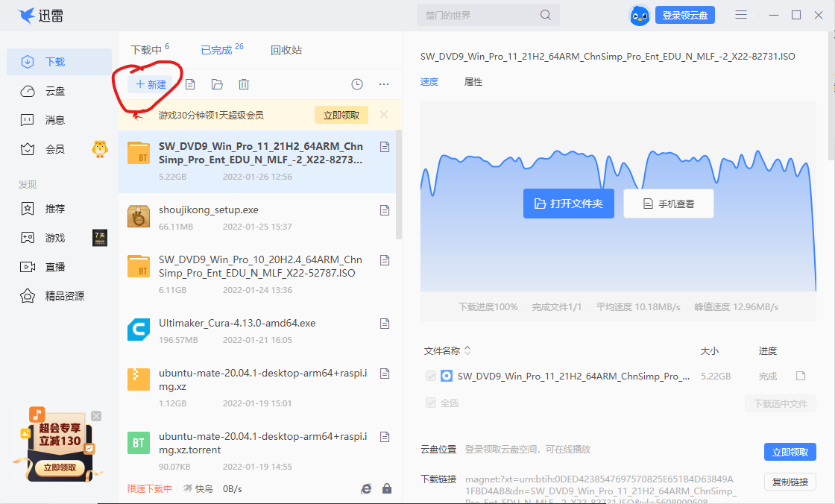Click the 新建 new task button

pyautogui.click(x=151, y=84)
